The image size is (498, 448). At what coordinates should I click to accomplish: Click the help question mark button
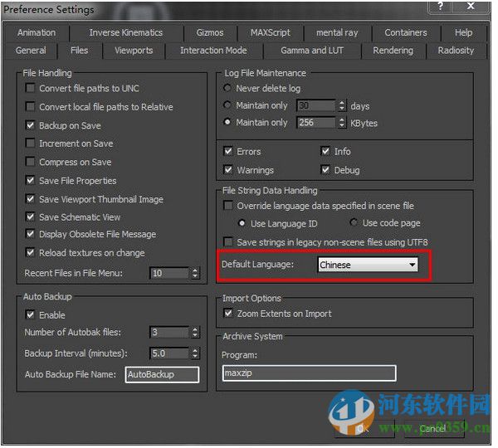(441, 7)
